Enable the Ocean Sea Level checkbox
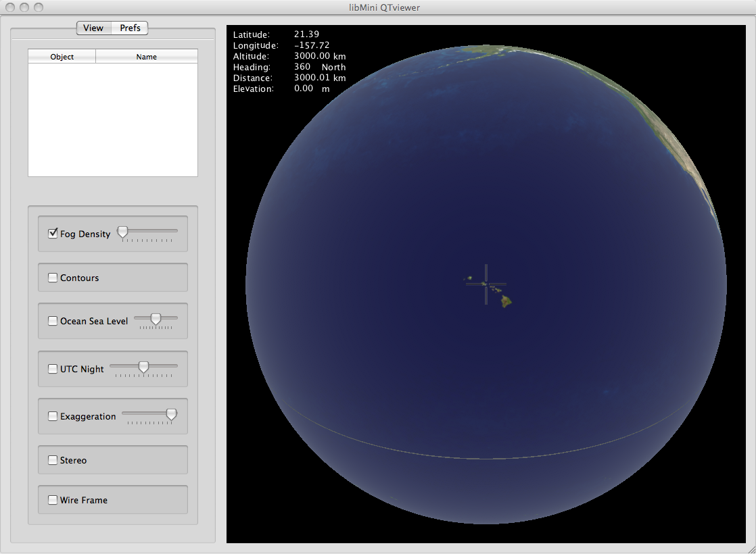Image resolution: width=756 pixels, height=554 pixels. pos(53,321)
